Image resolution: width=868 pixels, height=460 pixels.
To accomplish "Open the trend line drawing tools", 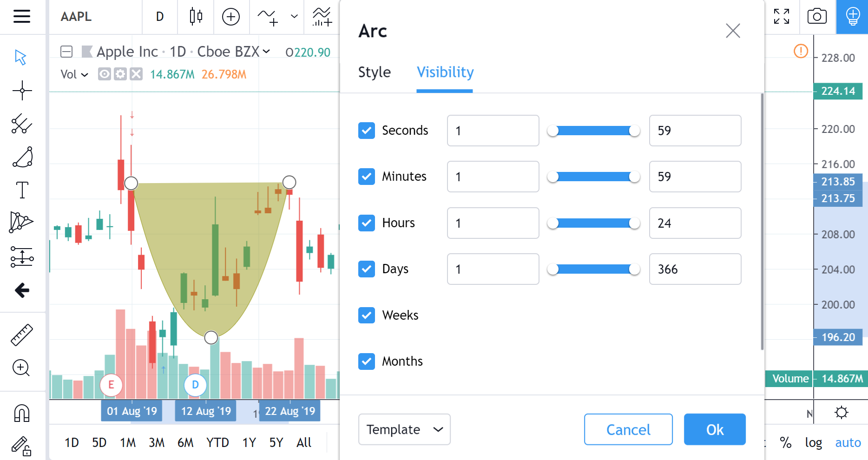I will 21,125.
